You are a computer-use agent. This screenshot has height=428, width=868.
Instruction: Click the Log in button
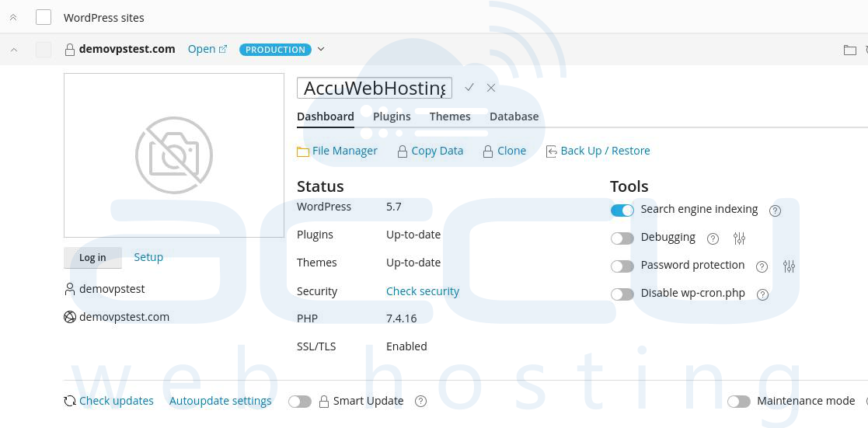coord(92,257)
